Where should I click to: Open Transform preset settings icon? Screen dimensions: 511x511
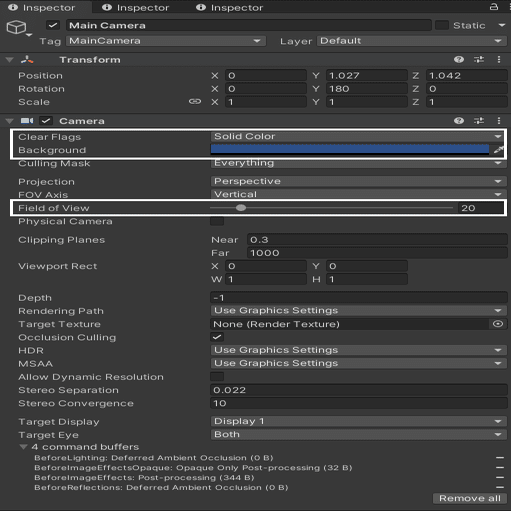479,60
